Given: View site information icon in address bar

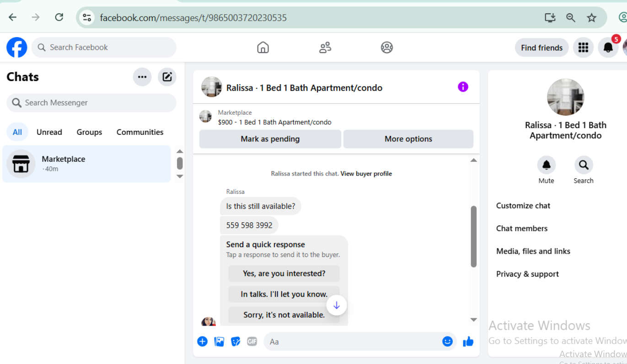Looking at the screenshot, I should click(86, 17).
